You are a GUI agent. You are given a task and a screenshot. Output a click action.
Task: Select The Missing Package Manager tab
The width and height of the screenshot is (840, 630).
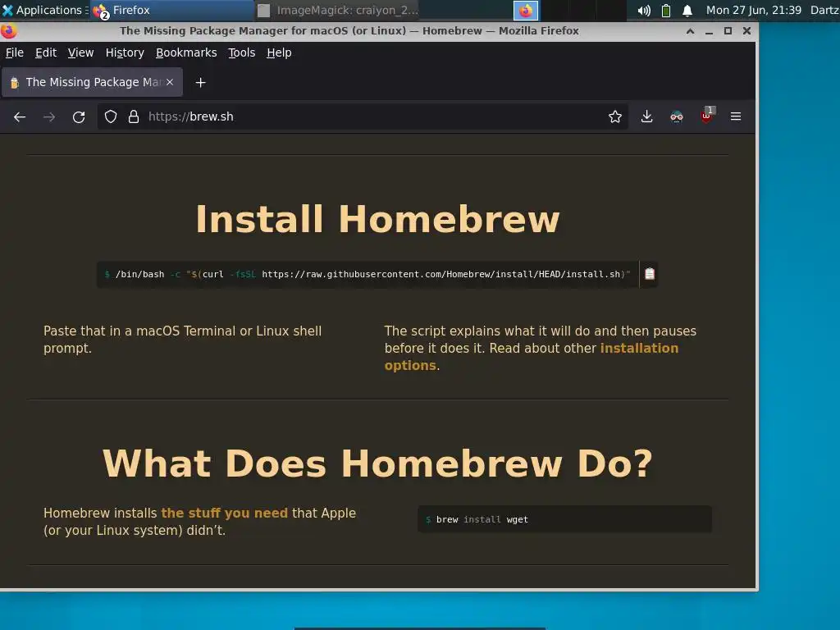(x=92, y=82)
